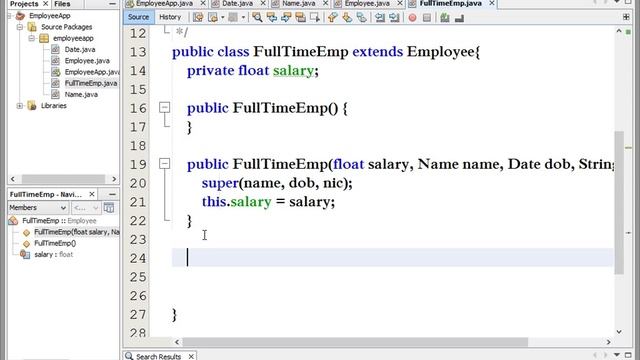Stop macro recording square icon
Screen dimensions: 640x360
point(427,18)
